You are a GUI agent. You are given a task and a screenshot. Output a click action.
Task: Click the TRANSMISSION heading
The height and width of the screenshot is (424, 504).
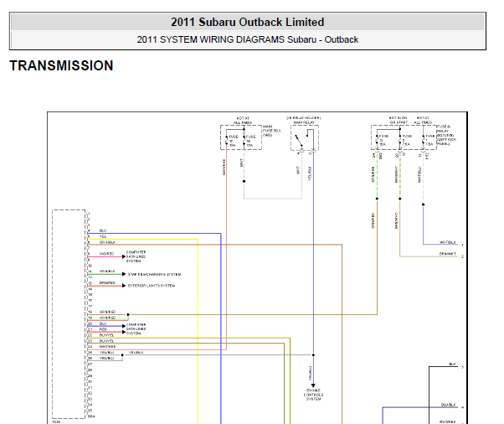pyautogui.click(x=61, y=65)
